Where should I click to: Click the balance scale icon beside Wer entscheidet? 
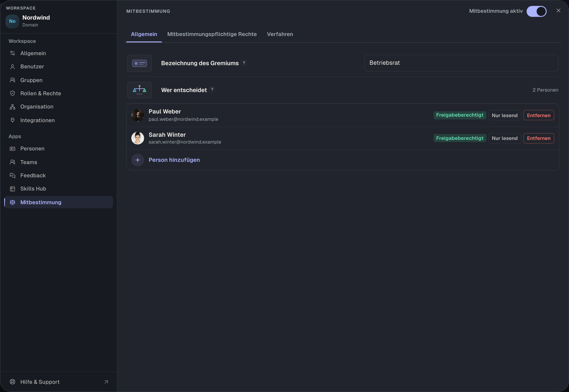140,90
